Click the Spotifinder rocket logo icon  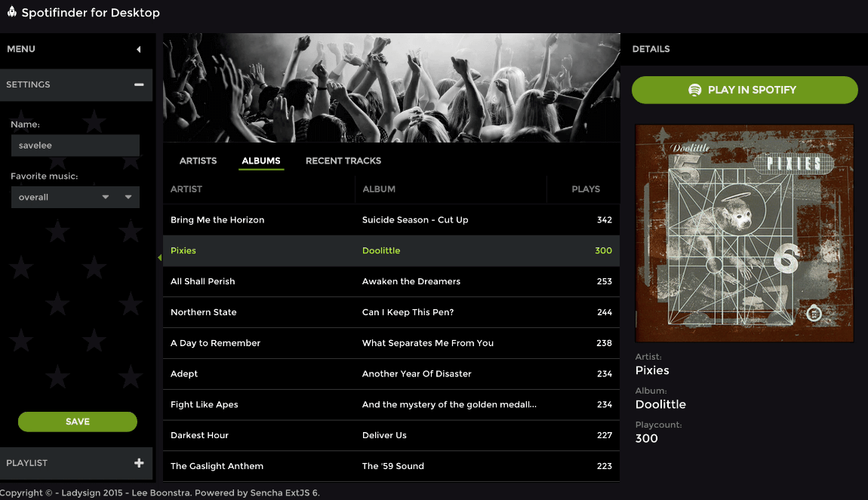(x=11, y=11)
